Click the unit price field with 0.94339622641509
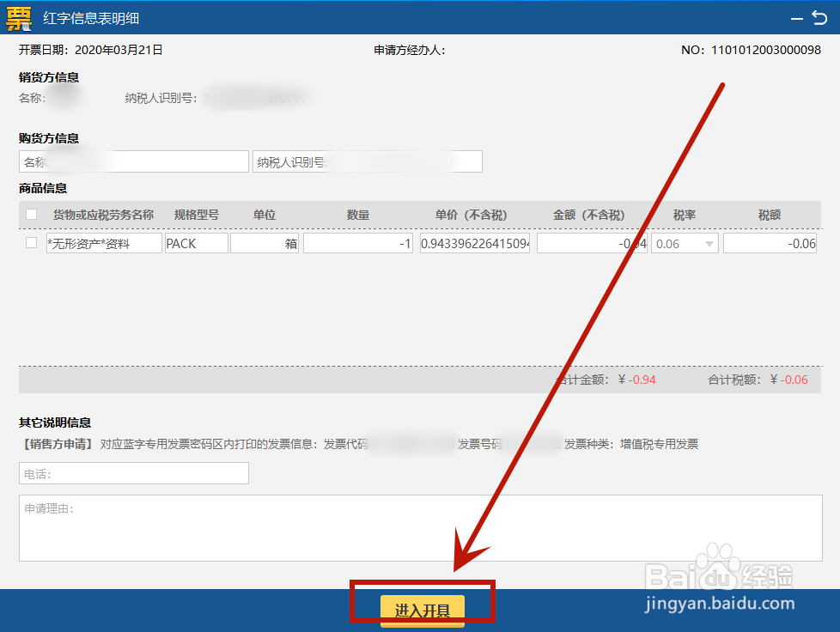This screenshot has width=840, height=632. [475, 243]
